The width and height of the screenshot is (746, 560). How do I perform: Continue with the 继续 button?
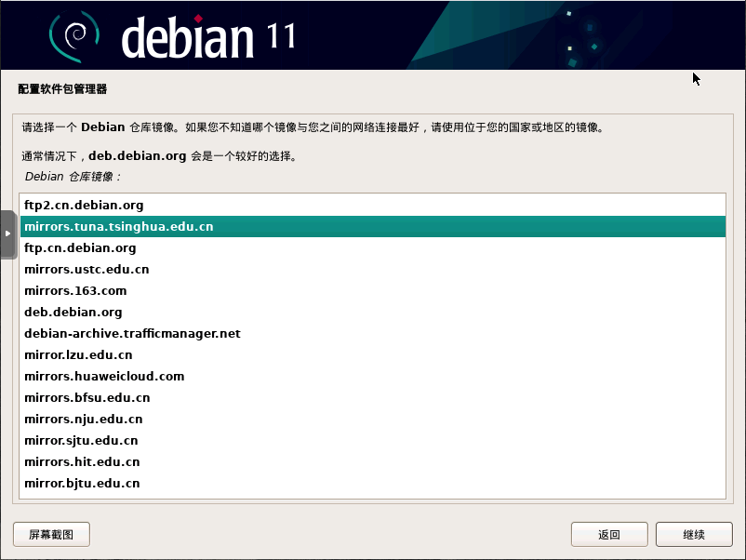[694, 534]
